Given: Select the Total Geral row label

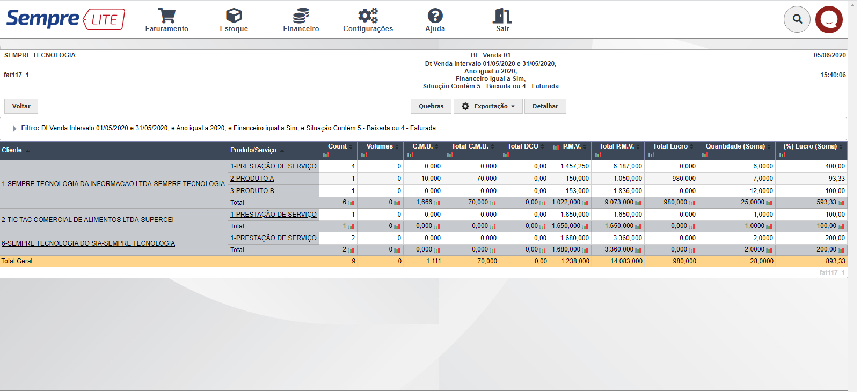Looking at the screenshot, I should coord(17,261).
